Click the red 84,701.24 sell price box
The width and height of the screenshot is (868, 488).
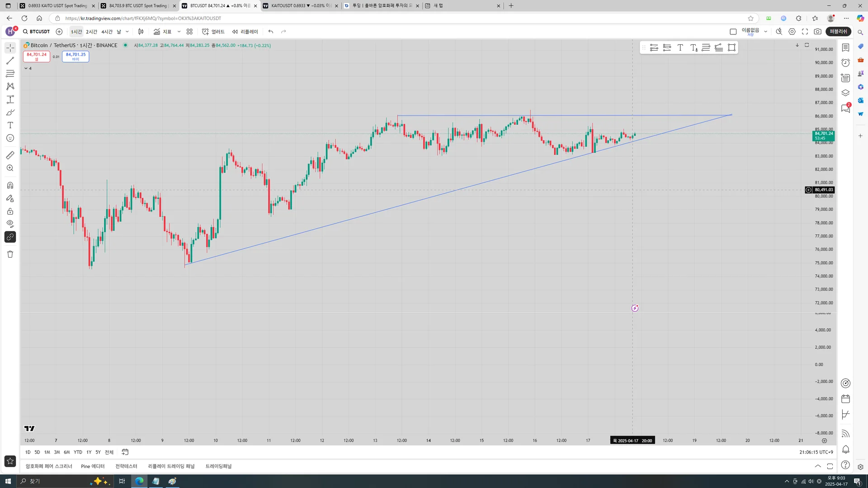click(x=37, y=56)
